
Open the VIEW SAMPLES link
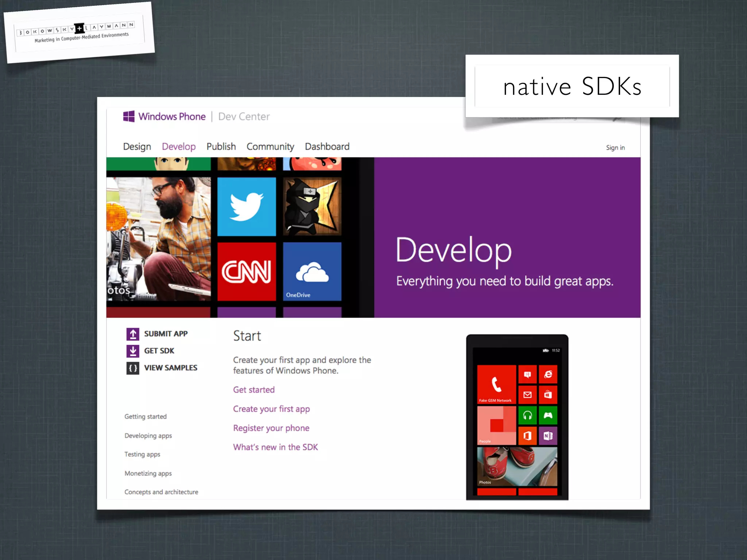click(x=171, y=368)
